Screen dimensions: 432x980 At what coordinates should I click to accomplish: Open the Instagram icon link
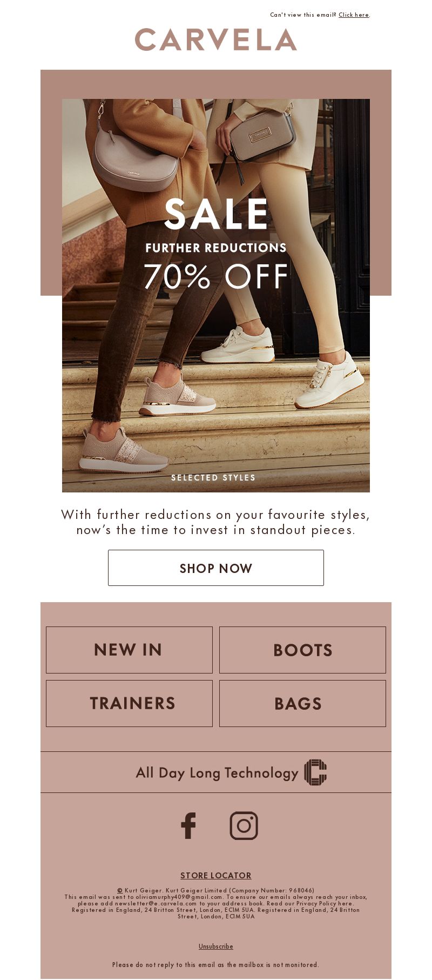(x=244, y=825)
